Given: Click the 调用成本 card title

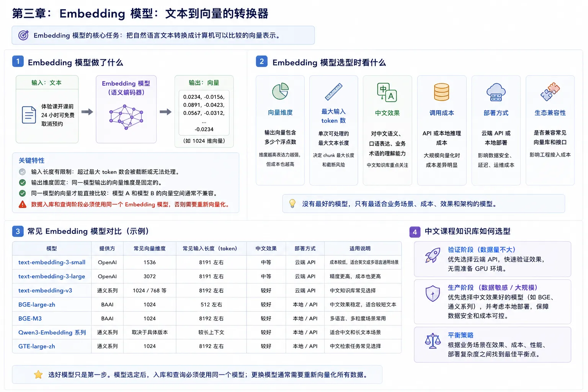Looking at the screenshot, I should pos(442,113).
